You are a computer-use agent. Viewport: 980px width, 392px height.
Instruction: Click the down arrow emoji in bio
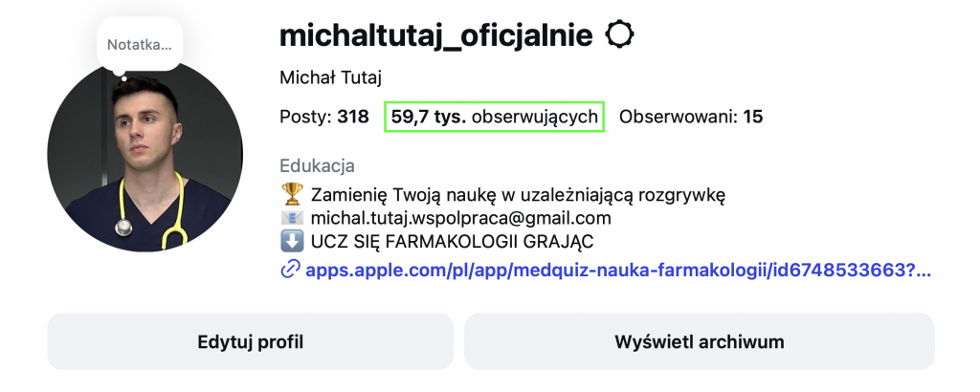pos(291,242)
